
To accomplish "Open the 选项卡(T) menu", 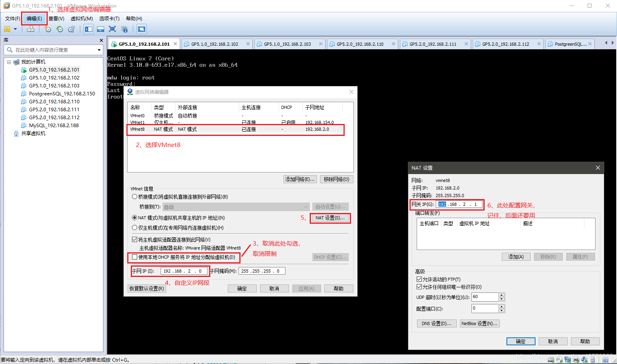I will (x=109, y=19).
